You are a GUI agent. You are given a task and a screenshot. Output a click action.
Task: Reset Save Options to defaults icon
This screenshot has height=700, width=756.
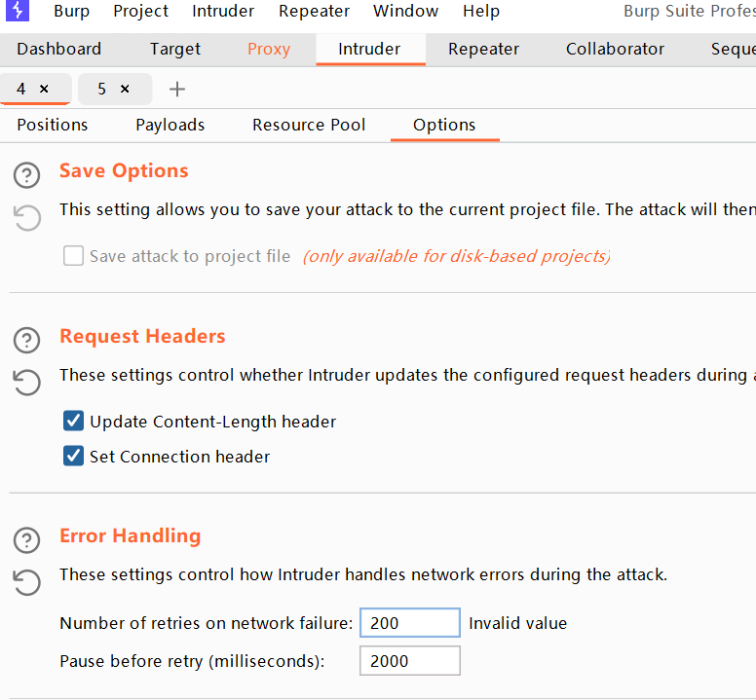coord(26,218)
